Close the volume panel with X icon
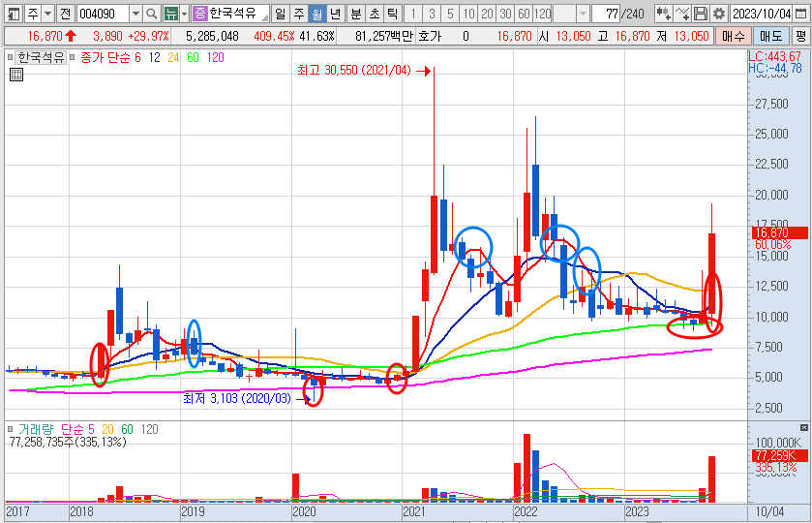This screenshot has height=523, width=812. coord(803,428)
